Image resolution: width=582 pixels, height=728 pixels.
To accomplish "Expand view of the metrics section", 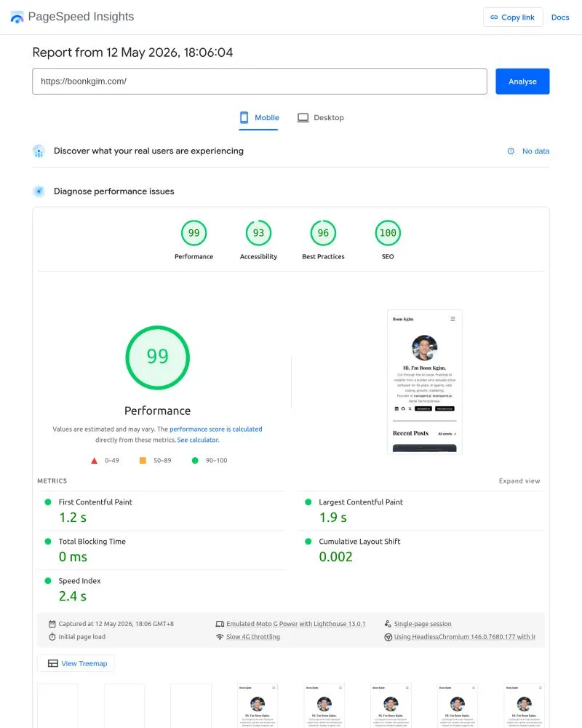I will click(x=519, y=481).
